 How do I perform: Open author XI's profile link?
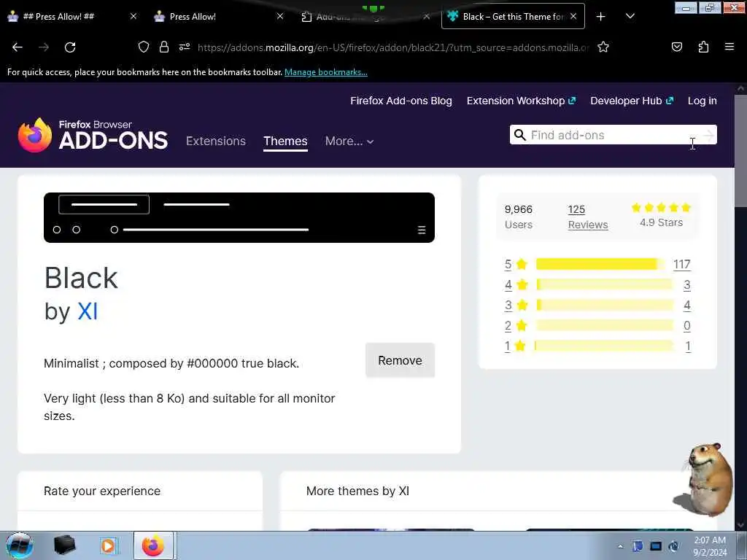pos(88,311)
